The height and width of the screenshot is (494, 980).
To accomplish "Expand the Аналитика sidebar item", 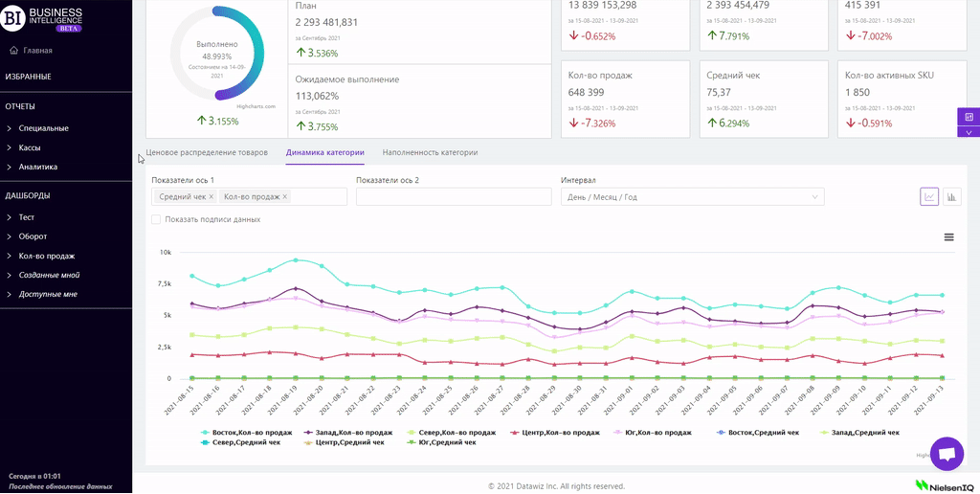I will tap(38, 167).
